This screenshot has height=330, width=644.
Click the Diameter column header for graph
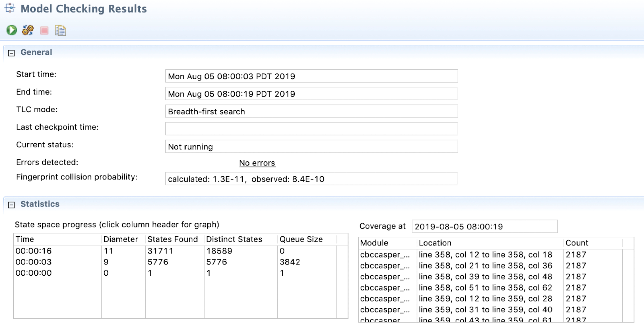(x=121, y=239)
